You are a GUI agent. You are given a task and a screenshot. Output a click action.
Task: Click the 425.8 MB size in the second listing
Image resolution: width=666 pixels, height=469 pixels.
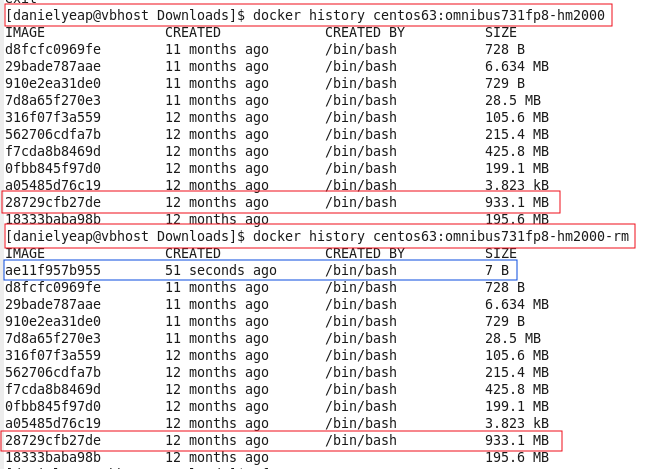[x=517, y=389]
